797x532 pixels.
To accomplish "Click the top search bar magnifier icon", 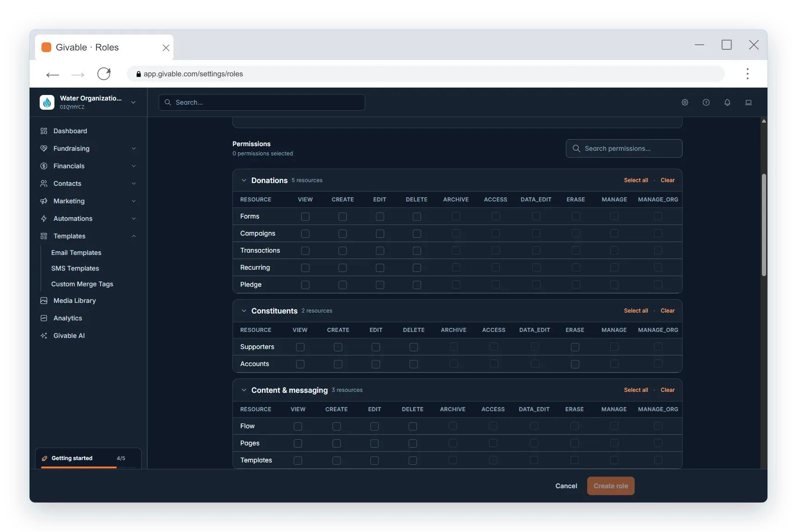I will coord(168,102).
